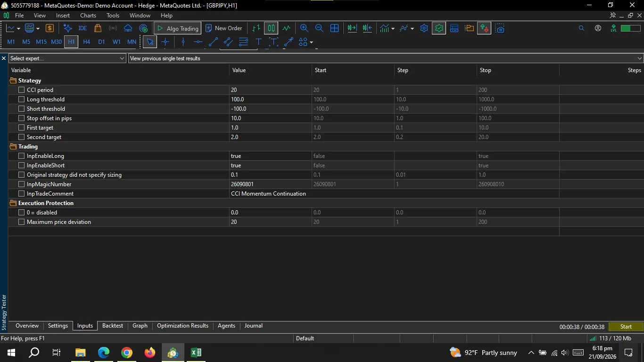Open the View previous single test results dropdown
This screenshot has height=362, width=644.
(x=386, y=58)
